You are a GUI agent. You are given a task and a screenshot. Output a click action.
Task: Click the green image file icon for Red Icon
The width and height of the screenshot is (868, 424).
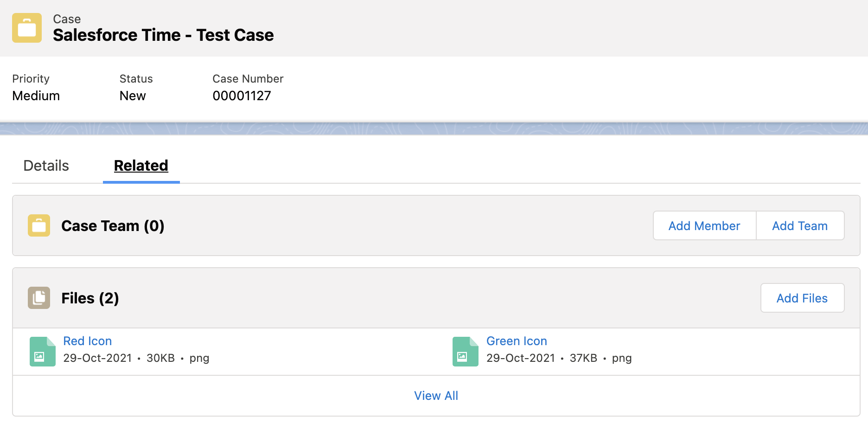tap(42, 351)
